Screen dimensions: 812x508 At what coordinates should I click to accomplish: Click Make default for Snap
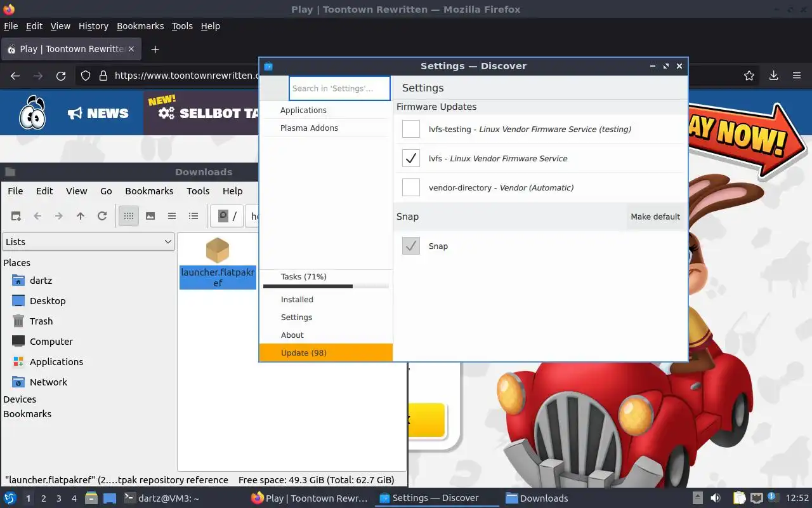point(655,217)
